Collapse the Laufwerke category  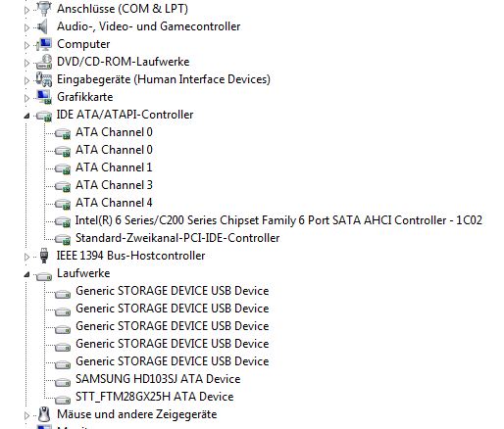click(26, 274)
